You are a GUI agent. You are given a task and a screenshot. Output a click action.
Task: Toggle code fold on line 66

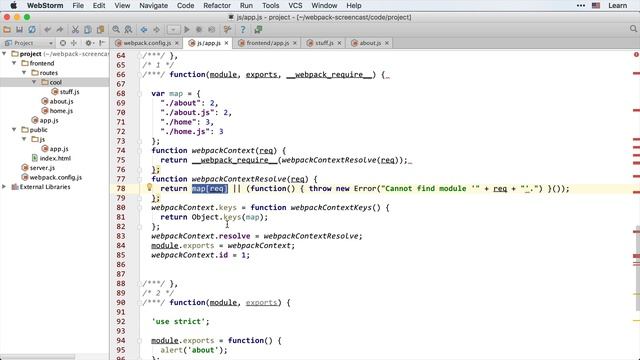click(139, 75)
